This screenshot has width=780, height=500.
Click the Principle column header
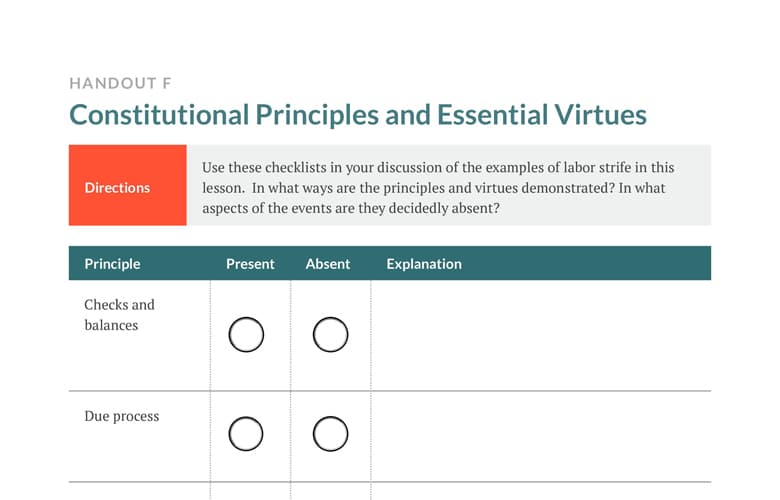112,264
